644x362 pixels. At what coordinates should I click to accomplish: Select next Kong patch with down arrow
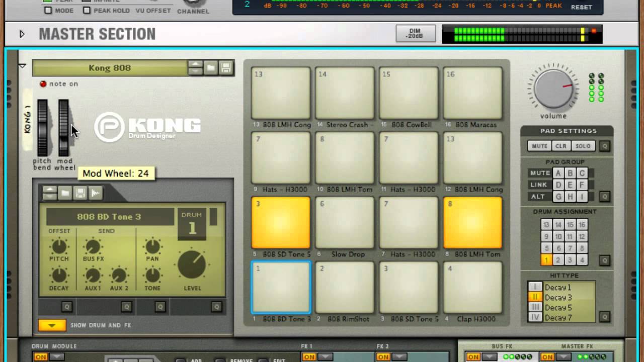click(195, 71)
